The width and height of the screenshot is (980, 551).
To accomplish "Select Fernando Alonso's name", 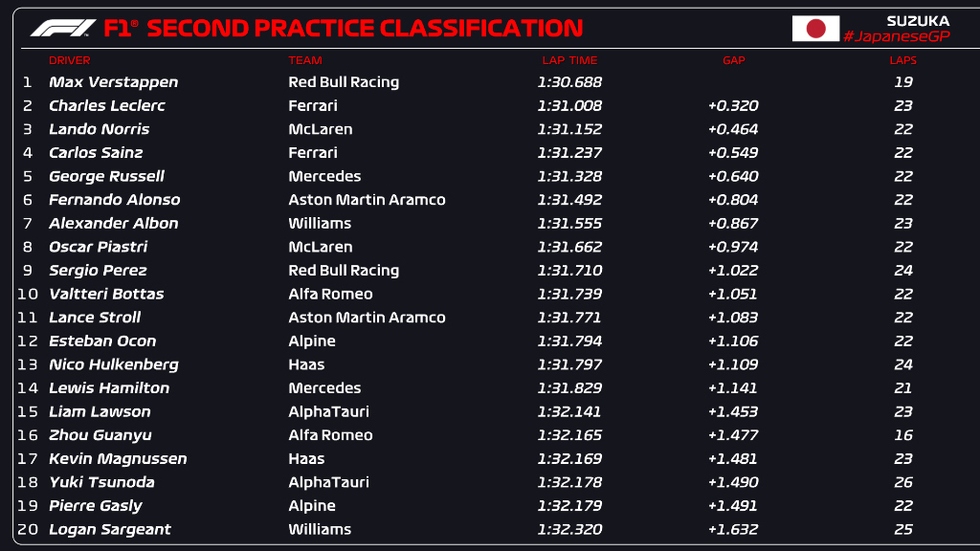I will pos(115,200).
